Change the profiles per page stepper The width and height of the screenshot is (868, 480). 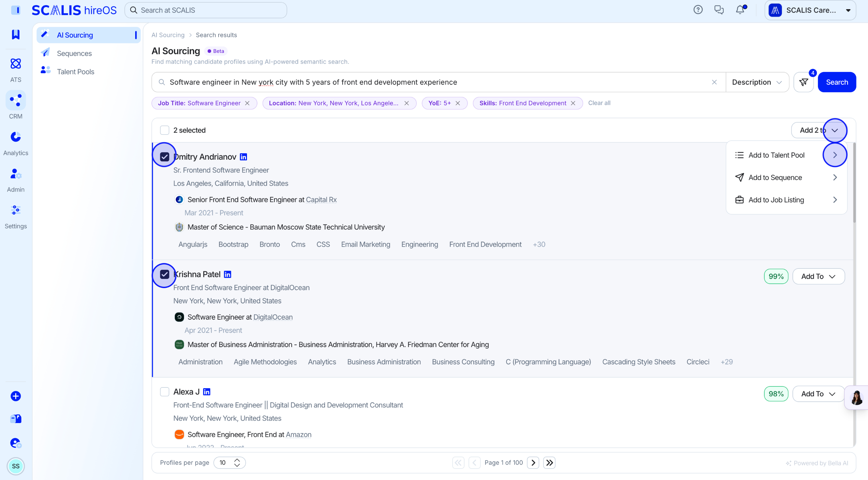229,463
